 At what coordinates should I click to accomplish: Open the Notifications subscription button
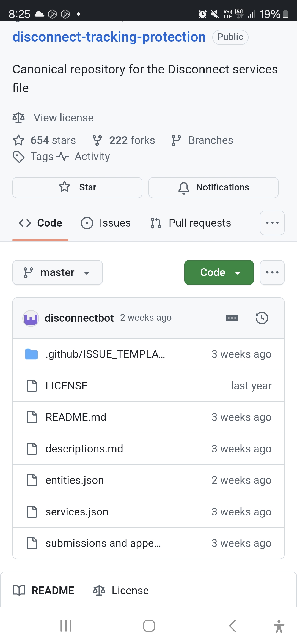pos(213,187)
